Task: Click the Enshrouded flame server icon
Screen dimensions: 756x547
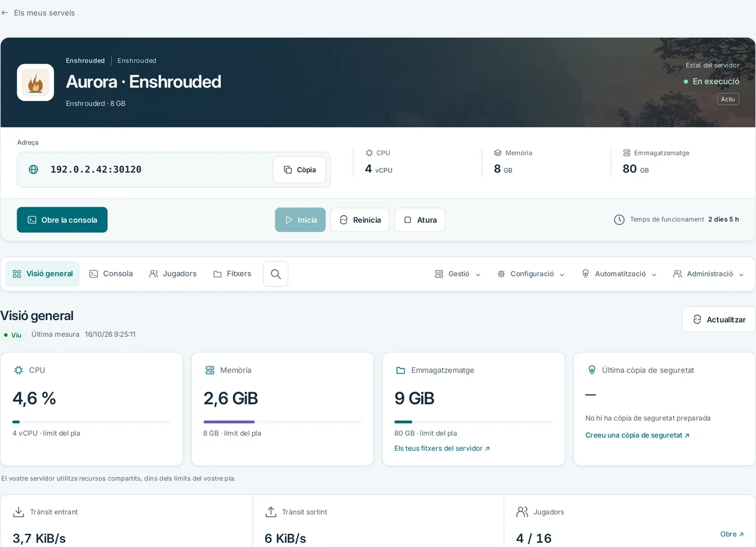Action: coord(35,83)
